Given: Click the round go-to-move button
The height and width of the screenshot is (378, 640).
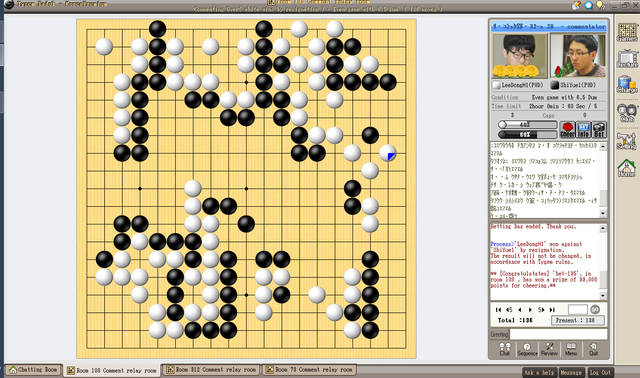Looking at the screenshot, I should (595, 309).
